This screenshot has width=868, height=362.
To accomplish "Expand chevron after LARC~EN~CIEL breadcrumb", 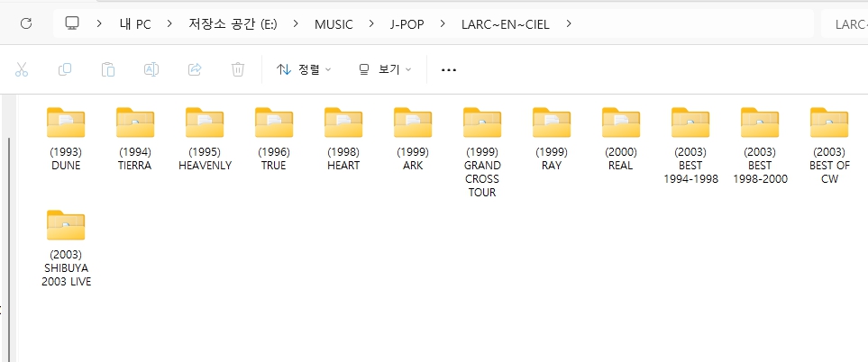I will (569, 23).
